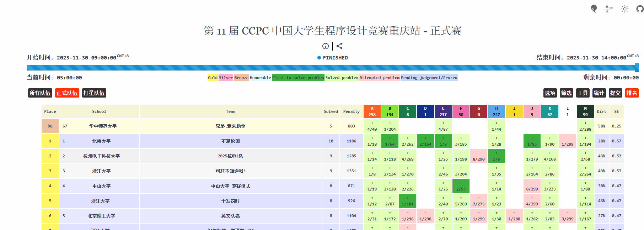The height and width of the screenshot is (230, 644).
Task: Open the 选项 options menu
Action: point(550,93)
